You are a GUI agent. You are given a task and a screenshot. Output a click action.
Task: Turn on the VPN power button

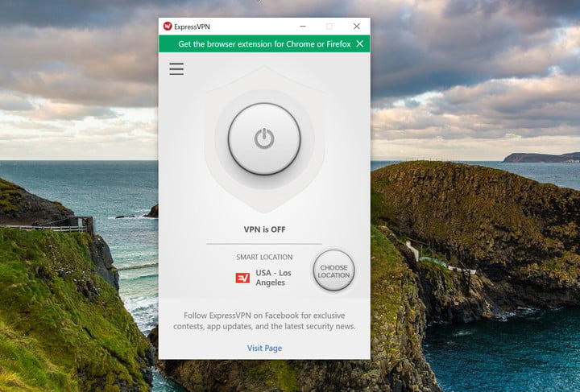264,139
